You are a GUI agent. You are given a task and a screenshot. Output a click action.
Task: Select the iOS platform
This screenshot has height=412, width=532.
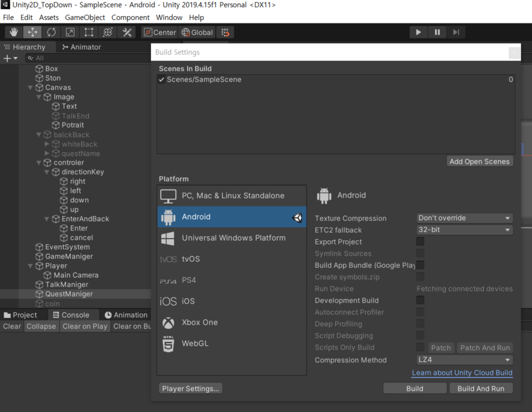click(232, 301)
